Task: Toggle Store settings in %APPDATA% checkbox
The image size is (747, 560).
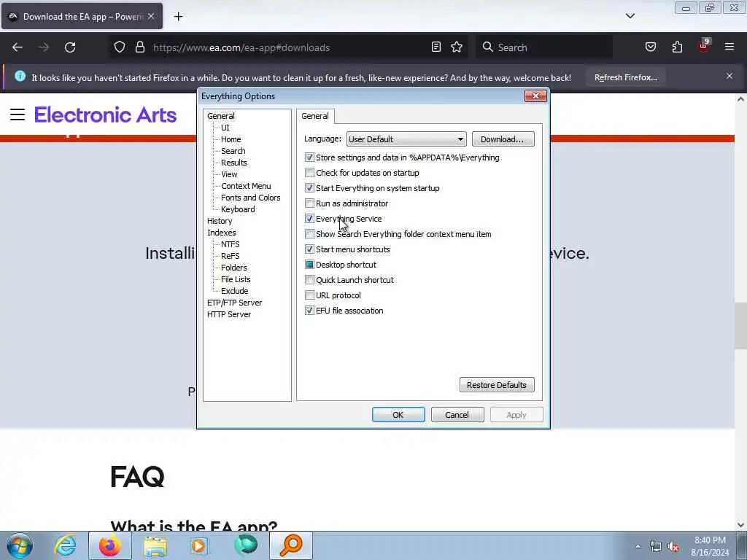Action: pyautogui.click(x=309, y=157)
